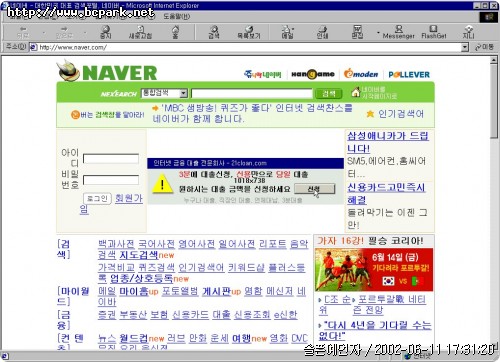This screenshot has height=362, width=500.
Task: Click the 비밀번호 password input field
Action: point(111,180)
